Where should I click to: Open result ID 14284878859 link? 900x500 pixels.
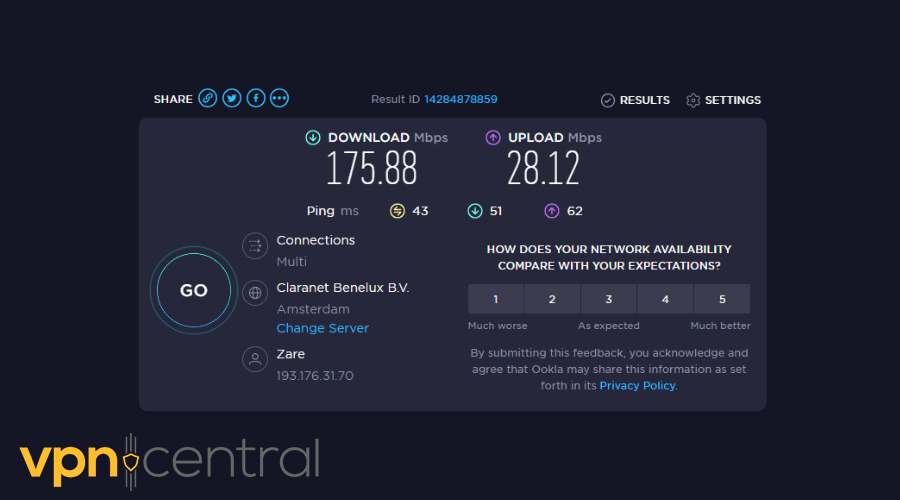click(460, 100)
